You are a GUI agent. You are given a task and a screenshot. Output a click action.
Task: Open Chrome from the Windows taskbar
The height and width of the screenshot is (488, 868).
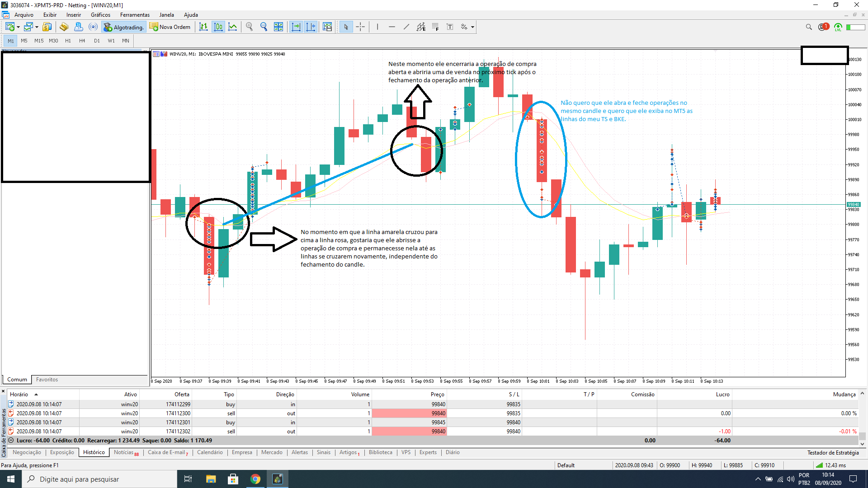[255, 479]
